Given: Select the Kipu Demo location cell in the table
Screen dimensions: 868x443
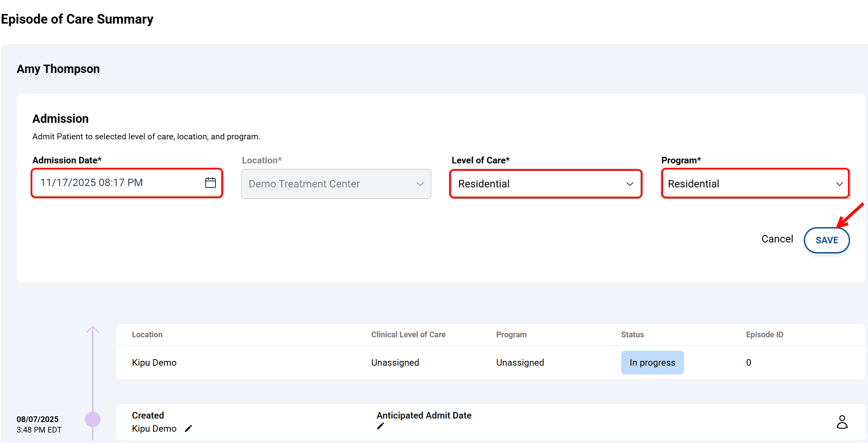Looking at the screenshot, I should pos(154,363).
